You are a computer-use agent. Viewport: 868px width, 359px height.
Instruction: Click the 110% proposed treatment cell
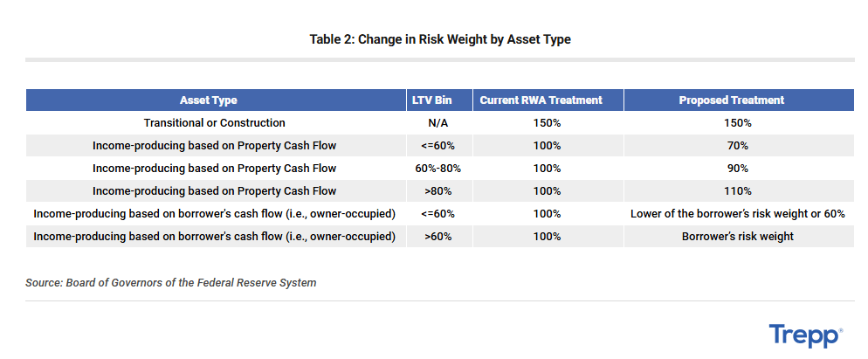(x=739, y=191)
